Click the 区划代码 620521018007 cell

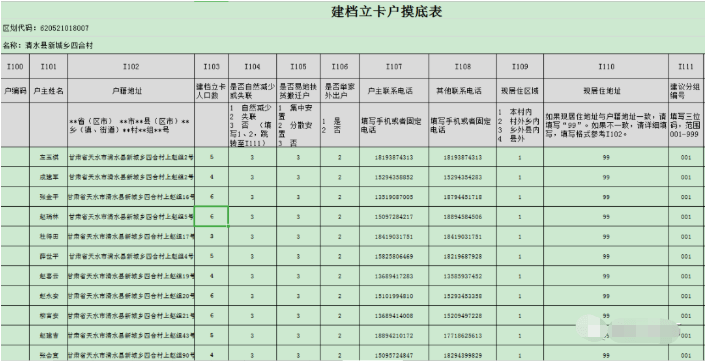(46, 28)
